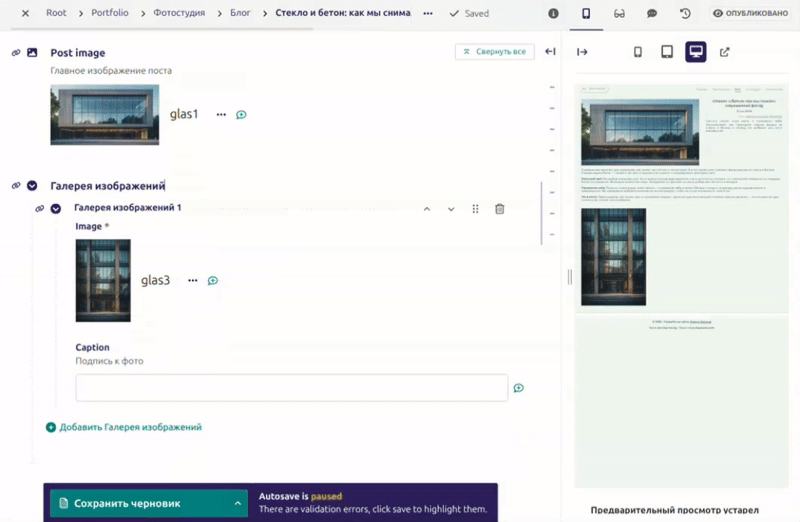Click the gallery image in the preview
The width and height of the screenshot is (800, 522).
click(613, 257)
